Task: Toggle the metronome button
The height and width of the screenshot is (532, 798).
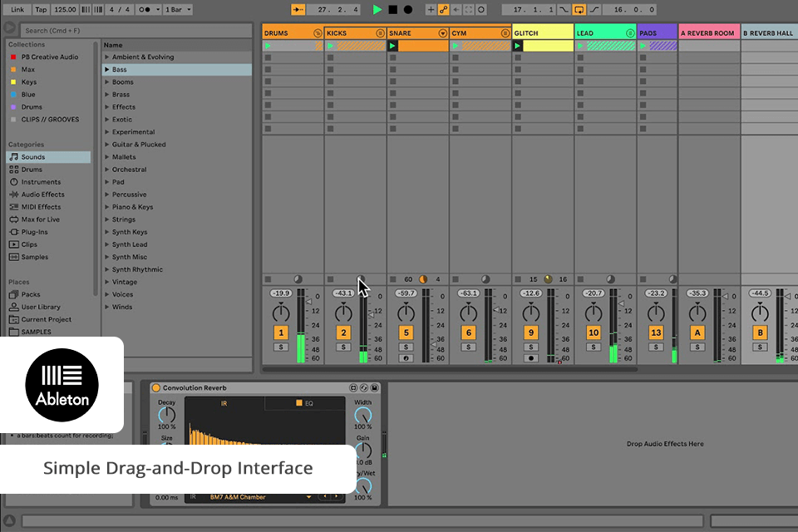Action: coord(145,10)
